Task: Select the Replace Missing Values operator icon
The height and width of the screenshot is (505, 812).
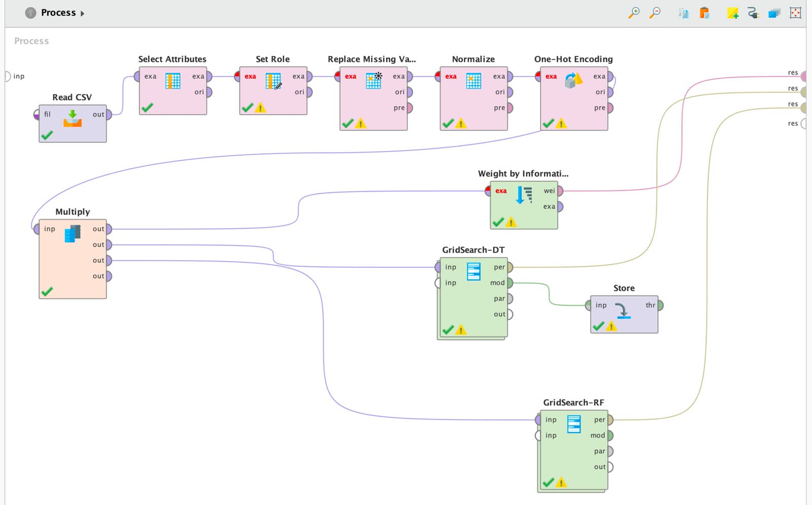Action: (x=374, y=81)
